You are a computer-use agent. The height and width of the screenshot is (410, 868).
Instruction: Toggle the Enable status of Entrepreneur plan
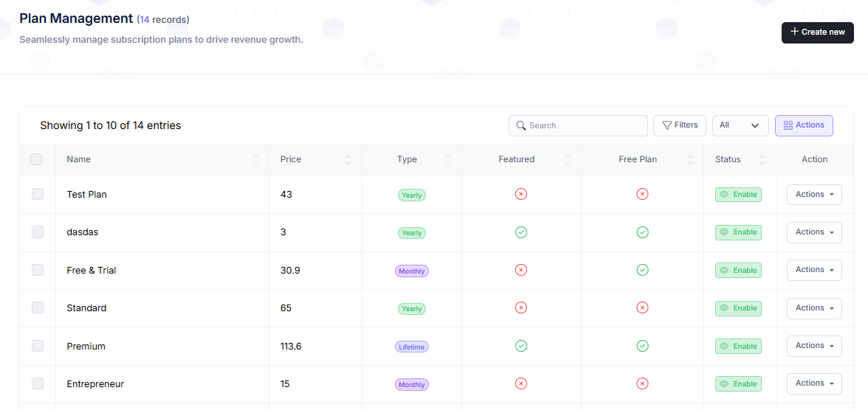tap(738, 383)
